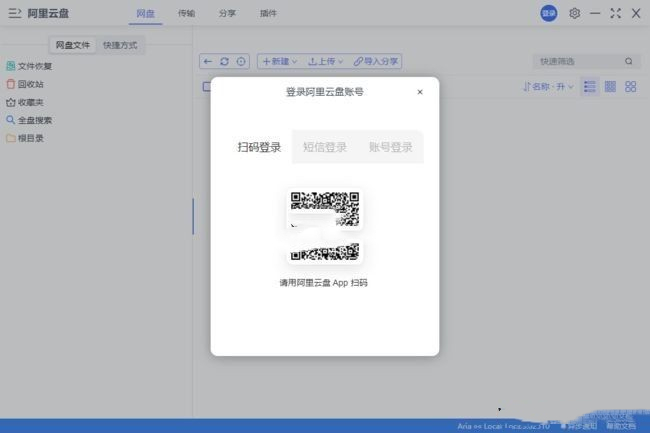Click the 请用阿里云盘 App 扫码 text
Screen dimensions: 650x433
(x=323, y=283)
